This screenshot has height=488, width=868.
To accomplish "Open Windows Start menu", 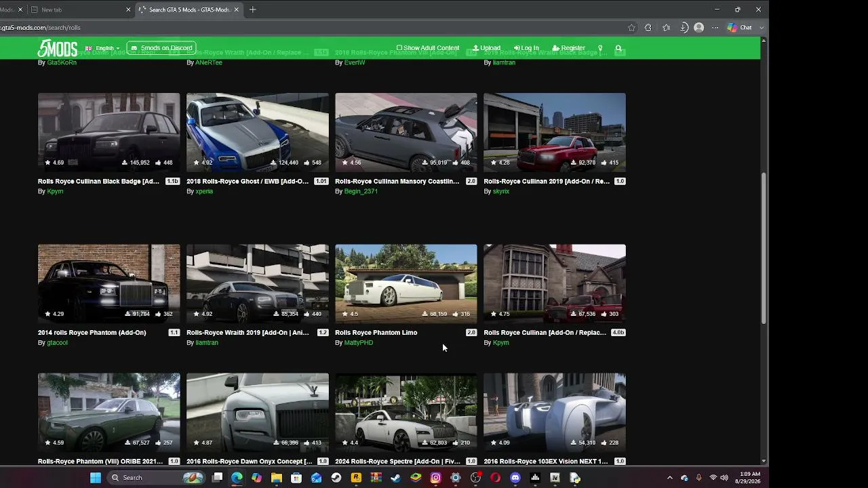I will point(96,478).
